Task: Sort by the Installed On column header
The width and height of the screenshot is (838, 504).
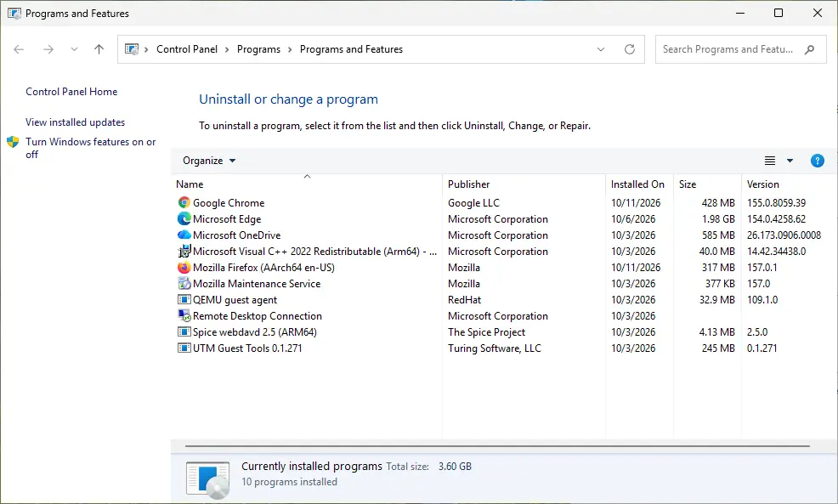Action: pos(639,184)
